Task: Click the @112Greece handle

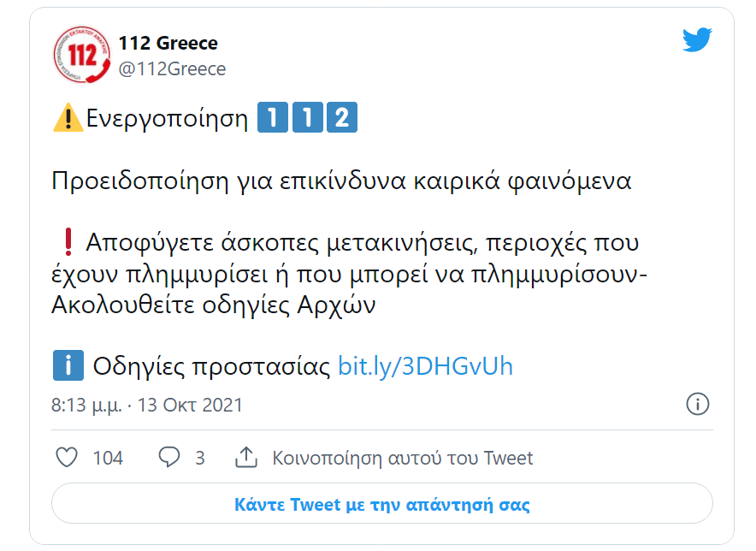Action: pos(172,69)
